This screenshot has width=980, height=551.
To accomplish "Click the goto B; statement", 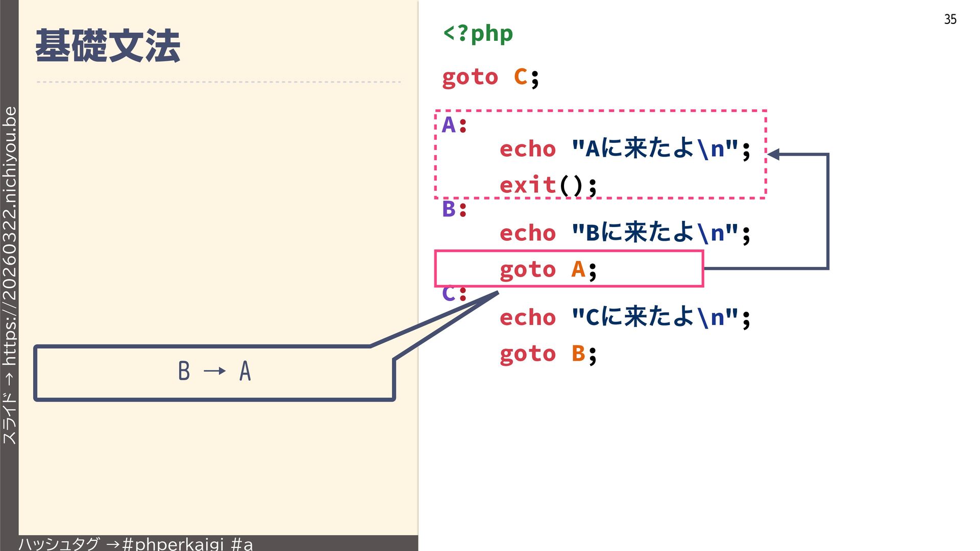I will (x=548, y=354).
